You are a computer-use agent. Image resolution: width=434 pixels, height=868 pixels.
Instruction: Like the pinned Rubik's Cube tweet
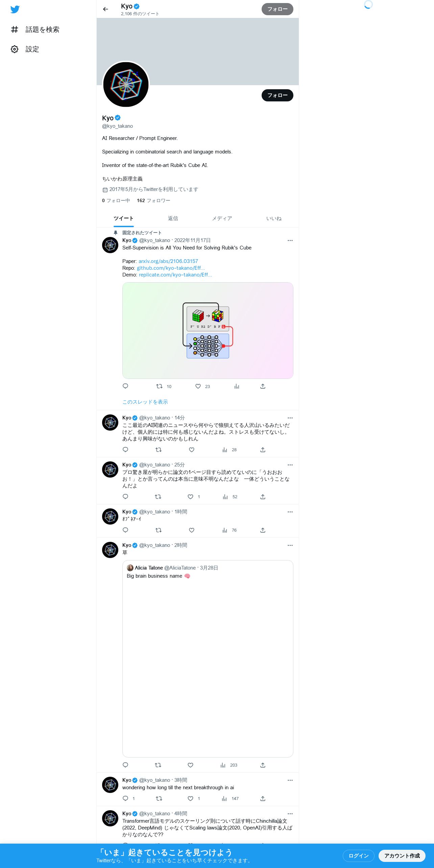(198, 386)
